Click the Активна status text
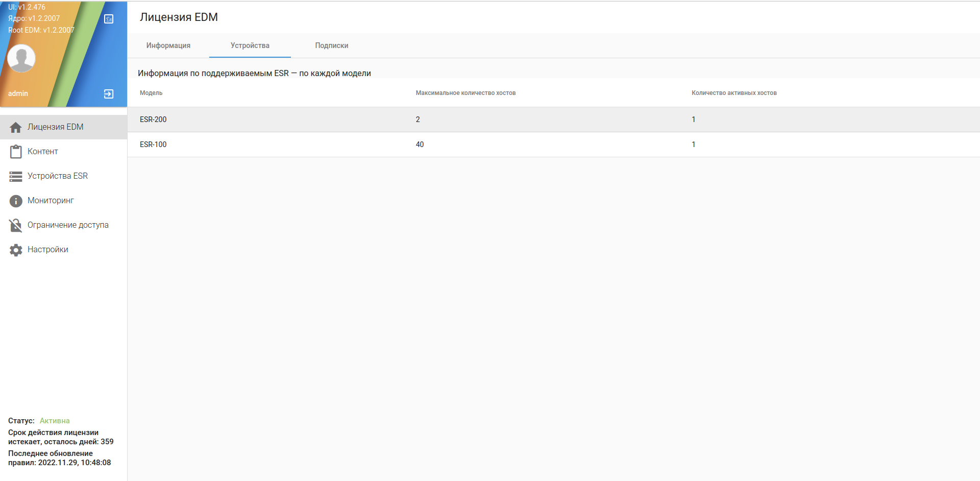980x481 pixels. 55,421
